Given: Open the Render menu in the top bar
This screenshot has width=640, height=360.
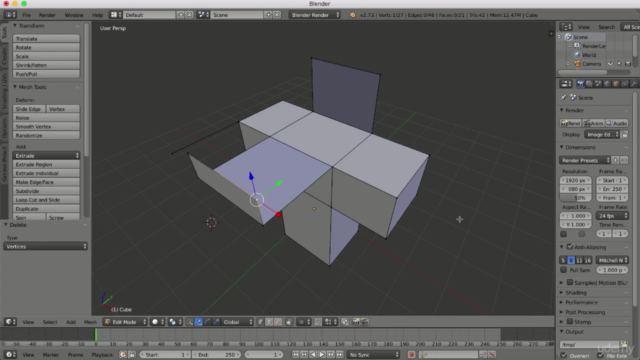Looking at the screenshot, I should click(47, 15).
